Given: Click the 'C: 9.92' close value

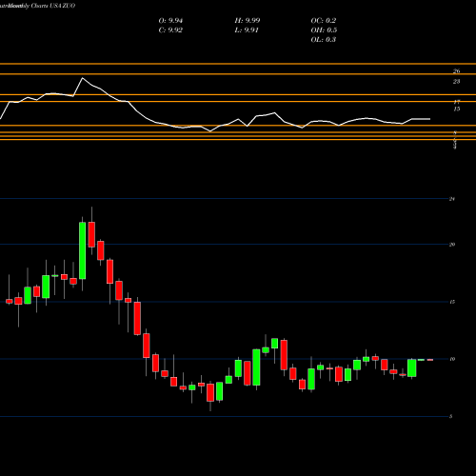Looking at the screenshot, I should [x=170, y=30].
